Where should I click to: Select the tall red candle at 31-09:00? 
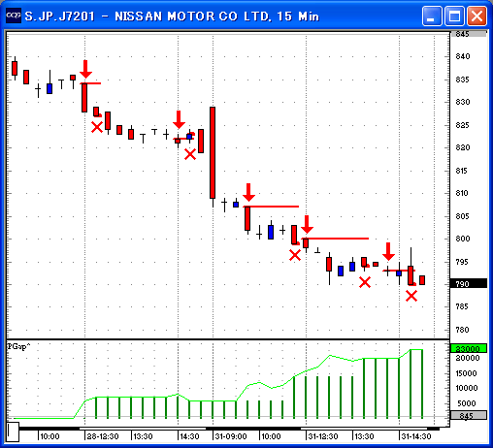click(x=213, y=152)
